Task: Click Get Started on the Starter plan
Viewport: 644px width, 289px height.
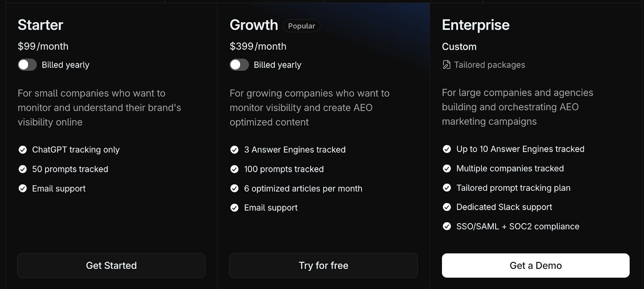Action: point(111,265)
